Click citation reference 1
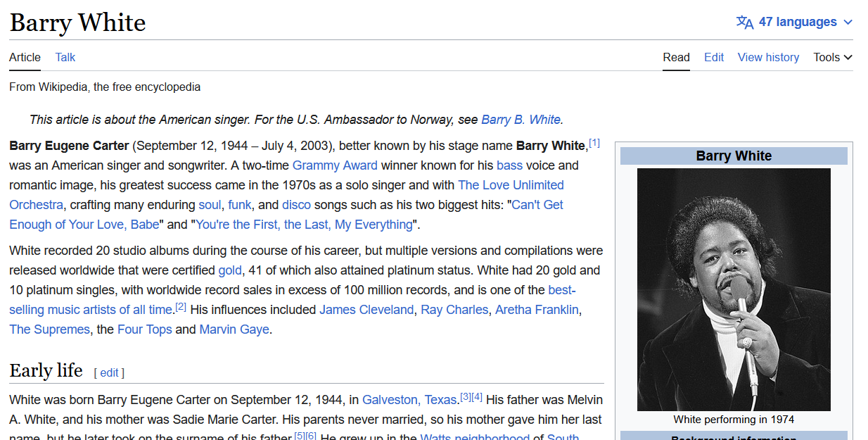This screenshot has width=868, height=440. (594, 143)
